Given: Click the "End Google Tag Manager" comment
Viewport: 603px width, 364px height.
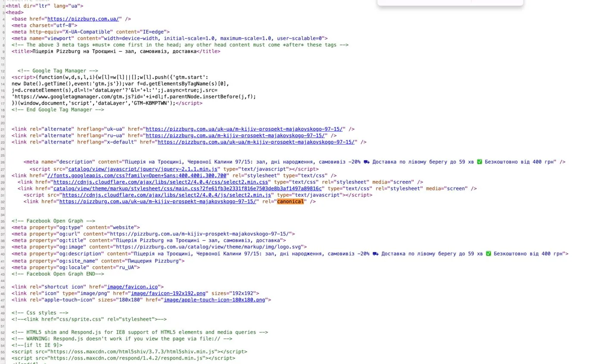Looking at the screenshot, I should [58, 109].
